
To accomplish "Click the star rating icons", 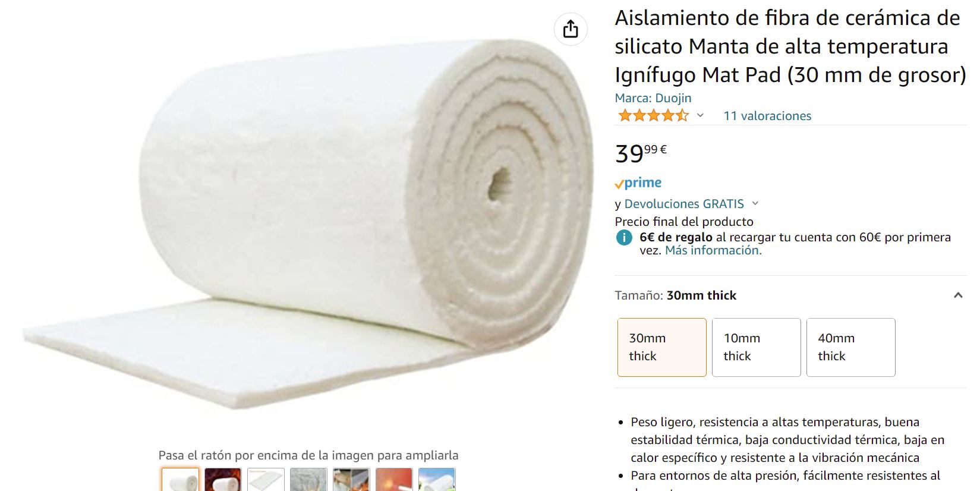I will [653, 115].
